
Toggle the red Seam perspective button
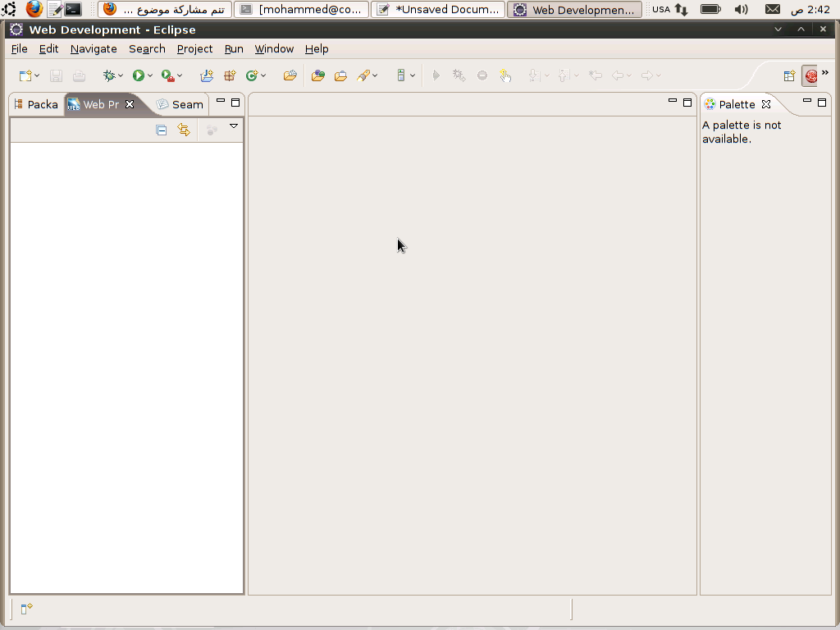tap(810, 76)
